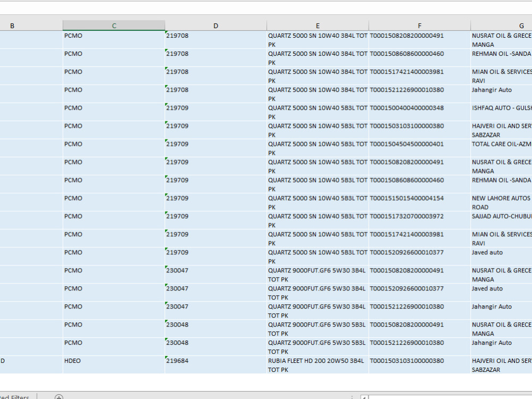Select 230047 in the Jahangir Auto row
The image size is (532, 399).
click(216, 311)
